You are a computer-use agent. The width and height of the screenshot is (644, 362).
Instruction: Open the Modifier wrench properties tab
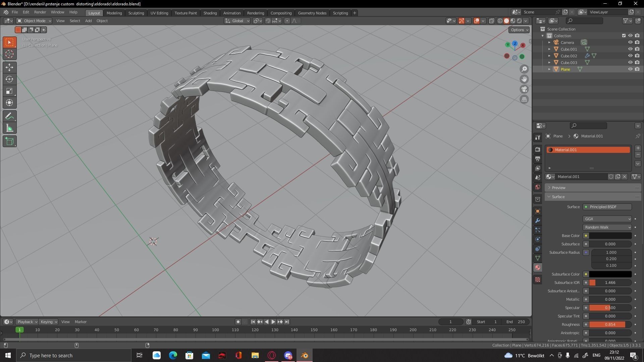click(538, 221)
